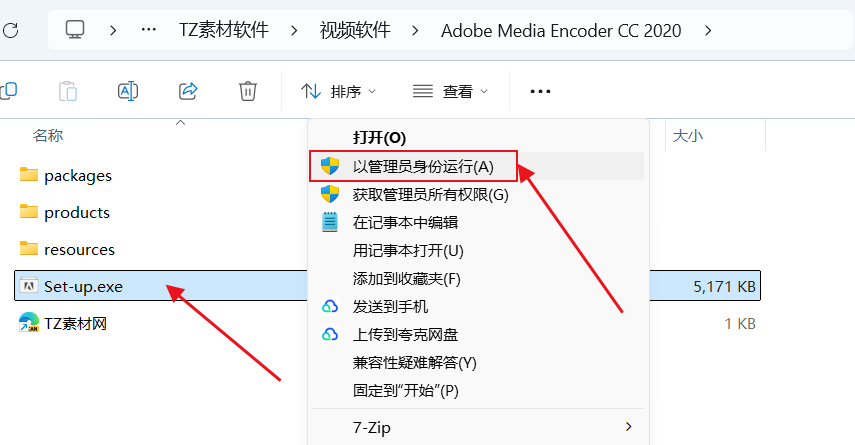
Task: Select the packages folder
Action: [77, 176]
